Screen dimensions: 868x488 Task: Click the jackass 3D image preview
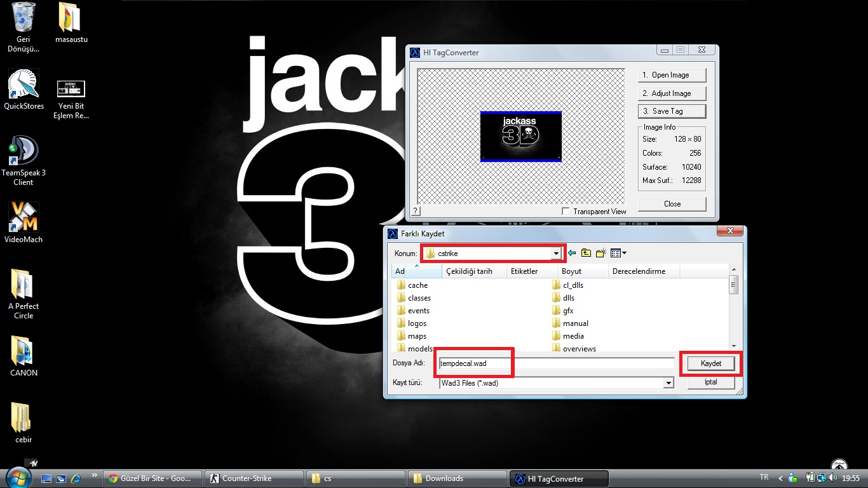point(521,137)
